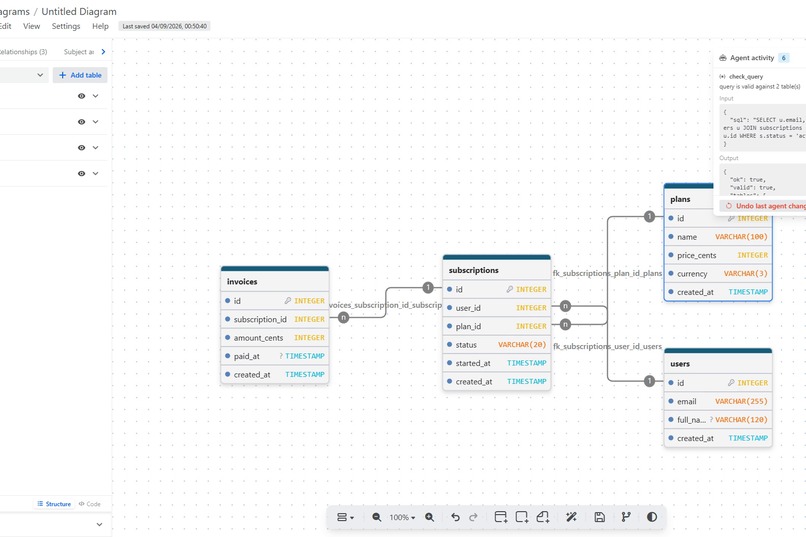Open the 100% zoom level dropdown
Image resolution: width=806 pixels, height=537 pixels.
click(402, 517)
